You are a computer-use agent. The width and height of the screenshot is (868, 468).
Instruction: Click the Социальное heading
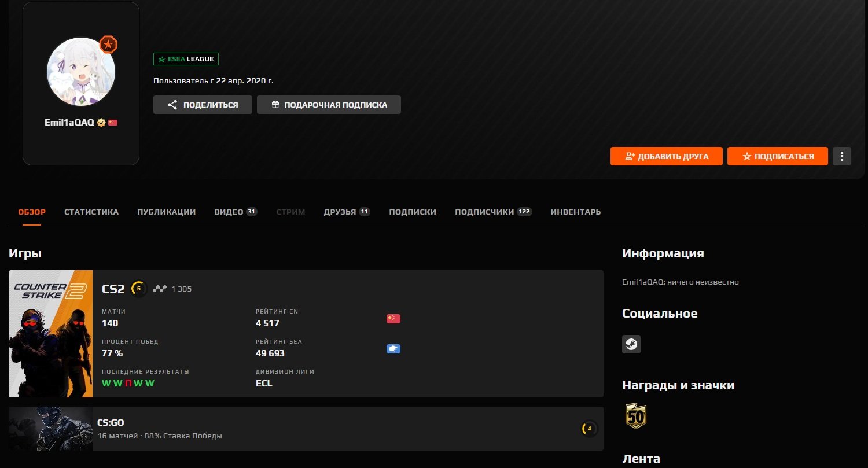[x=660, y=314]
